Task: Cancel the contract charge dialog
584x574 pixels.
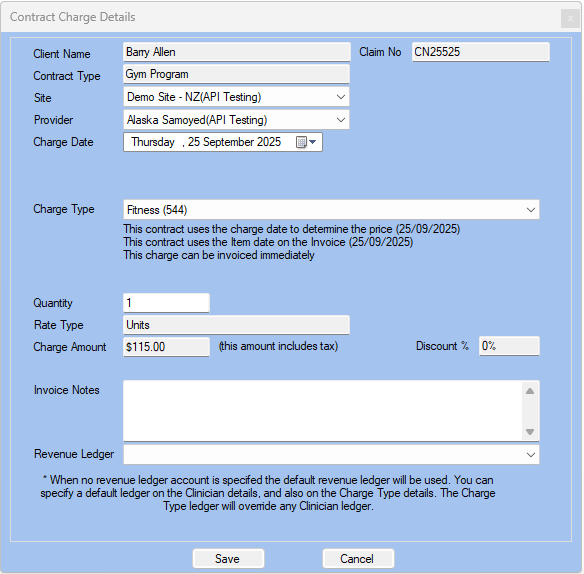Action: (358, 559)
